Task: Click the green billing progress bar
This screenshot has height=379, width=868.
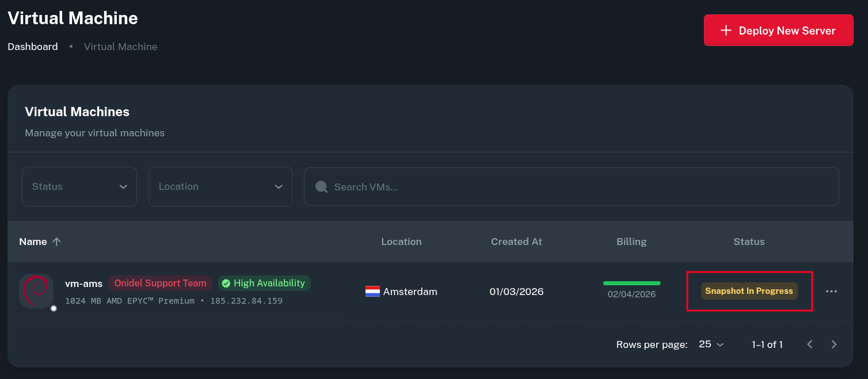Action: 631,283
